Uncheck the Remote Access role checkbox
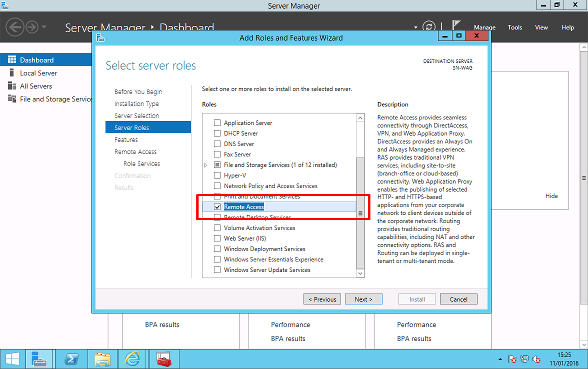The width and height of the screenshot is (588, 369). coord(217,207)
